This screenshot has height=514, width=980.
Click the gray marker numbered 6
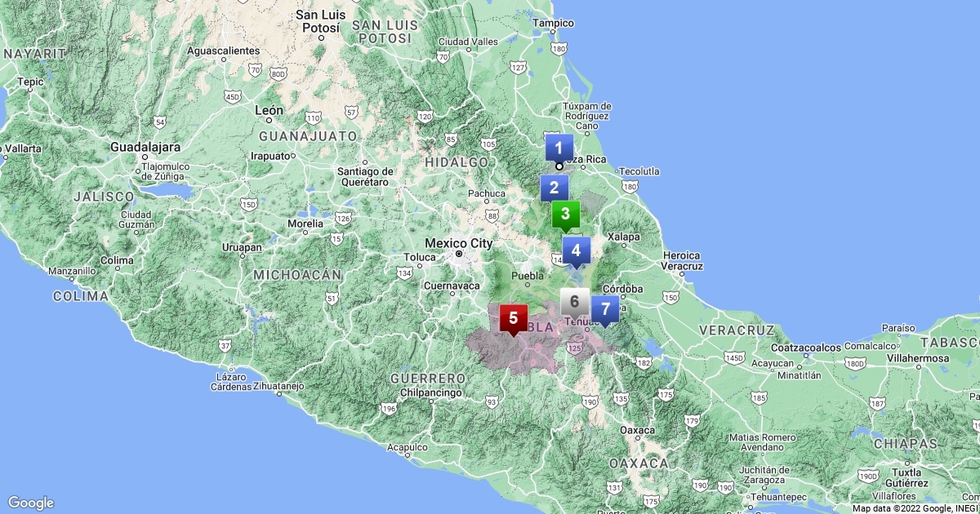[574, 302]
